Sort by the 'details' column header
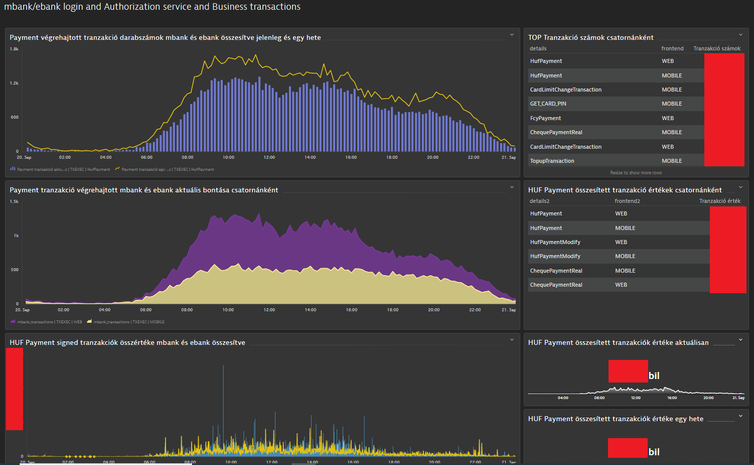 tap(538, 48)
